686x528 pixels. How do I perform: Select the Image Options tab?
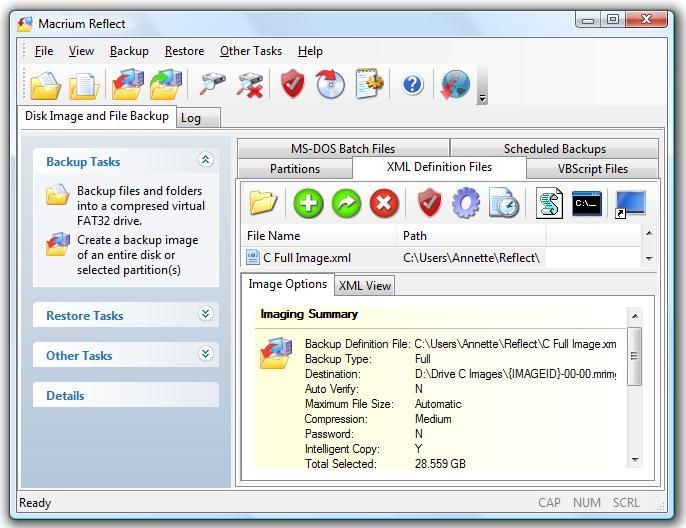pyautogui.click(x=287, y=284)
